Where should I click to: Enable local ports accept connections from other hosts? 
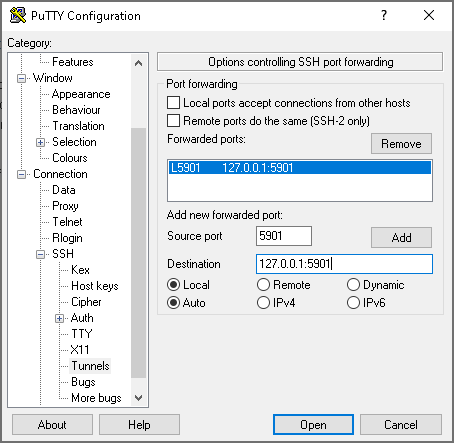point(173,103)
